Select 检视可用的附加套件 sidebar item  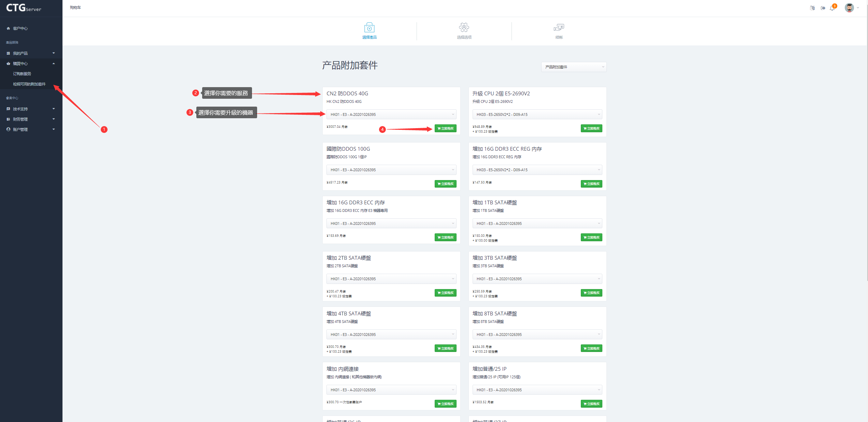click(29, 84)
